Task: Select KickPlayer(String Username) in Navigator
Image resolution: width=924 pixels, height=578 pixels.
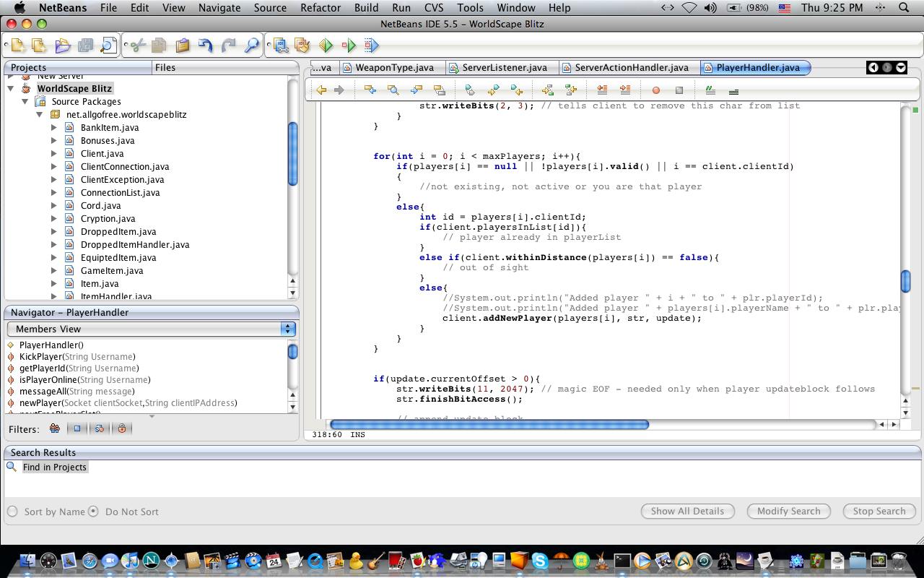Action: coord(77,356)
